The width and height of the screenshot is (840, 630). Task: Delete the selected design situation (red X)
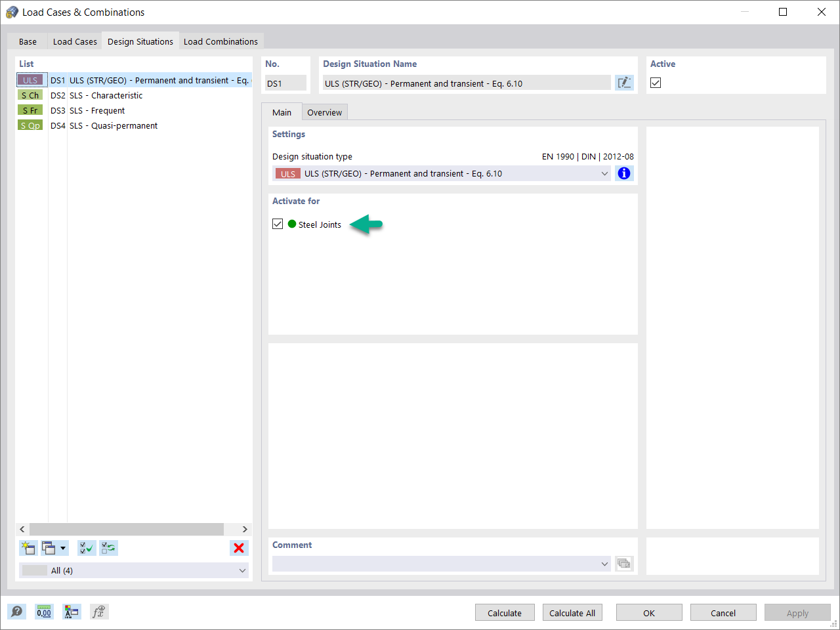click(239, 548)
